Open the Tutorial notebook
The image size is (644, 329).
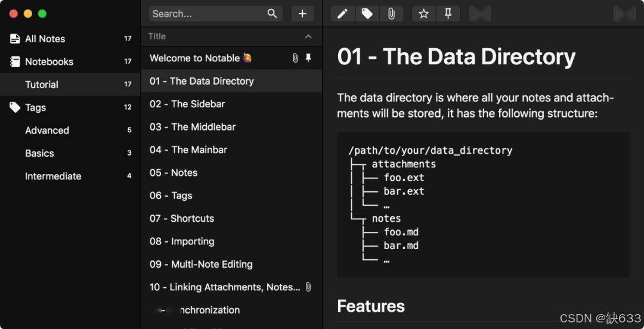[70, 85]
